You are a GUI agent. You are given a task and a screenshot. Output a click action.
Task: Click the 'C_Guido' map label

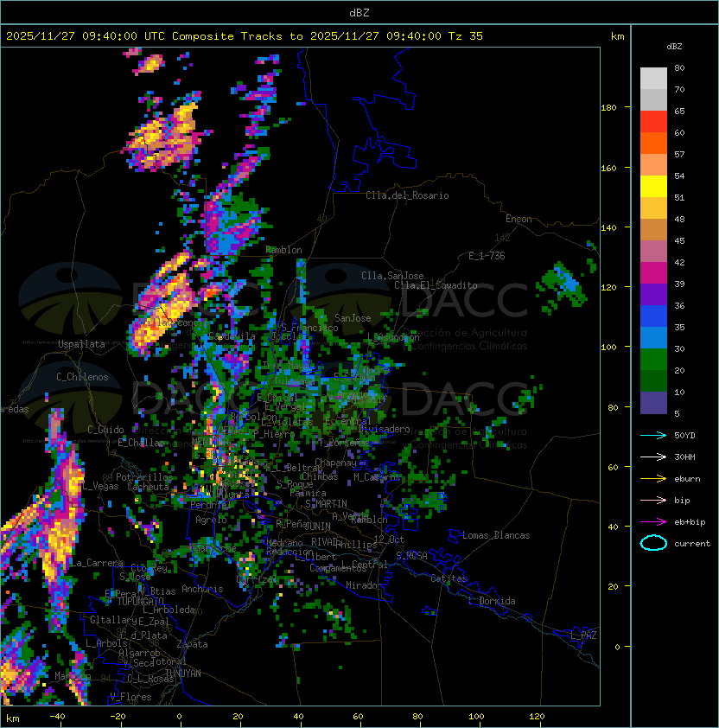(x=105, y=430)
